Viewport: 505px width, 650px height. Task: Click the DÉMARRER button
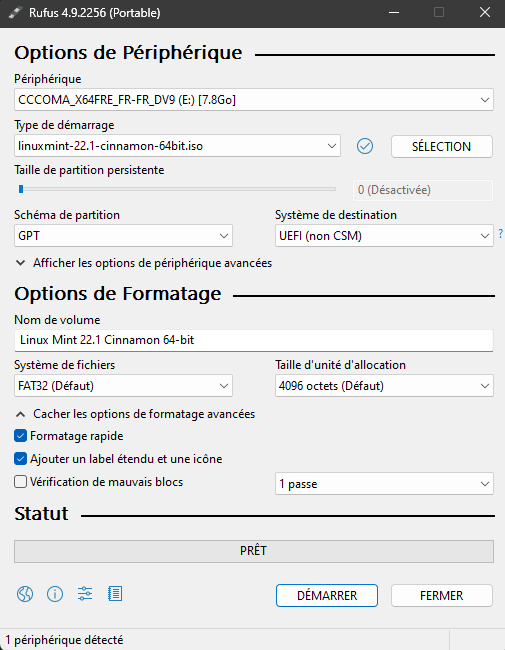327,596
